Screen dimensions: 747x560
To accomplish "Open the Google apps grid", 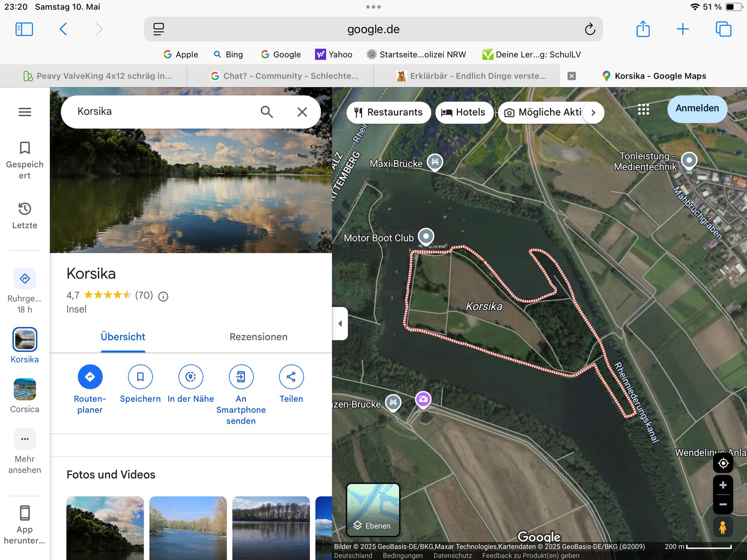I will tap(644, 110).
